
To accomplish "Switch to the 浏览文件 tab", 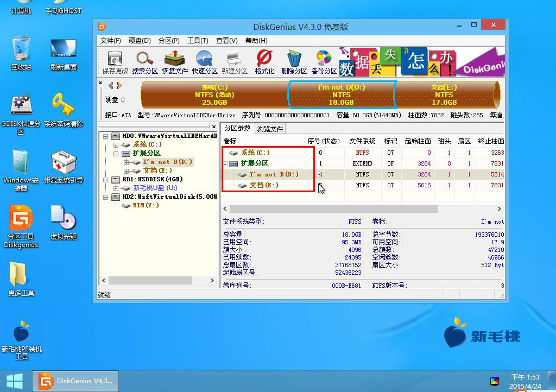I will pos(270,129).
